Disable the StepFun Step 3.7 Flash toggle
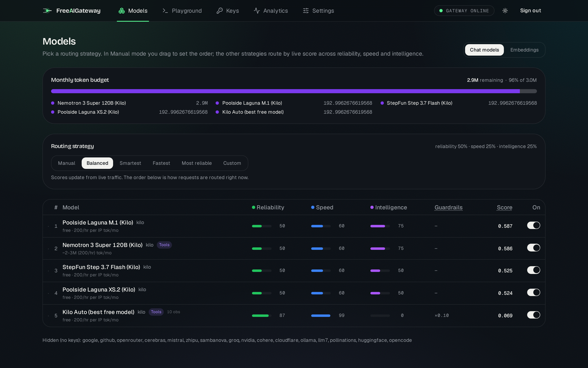Image resolution: width=588 pixels, height=368 pixels. tap(533, 270)
